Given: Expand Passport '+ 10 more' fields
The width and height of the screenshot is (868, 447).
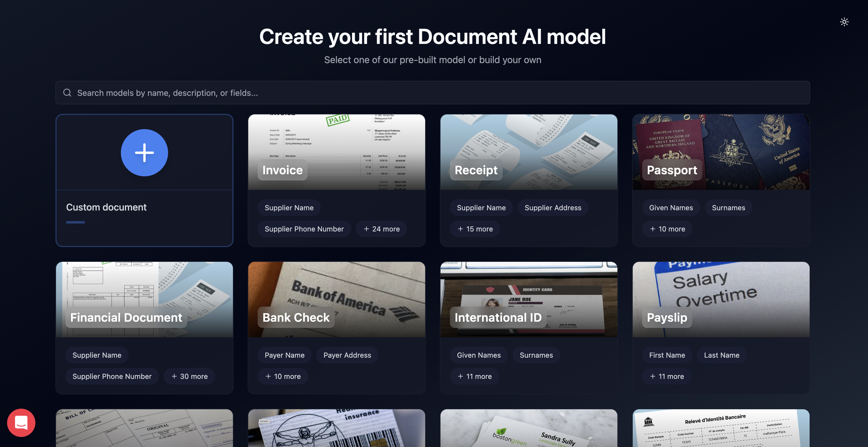Looking at the screenshot, I should click(x=667, y=229).
